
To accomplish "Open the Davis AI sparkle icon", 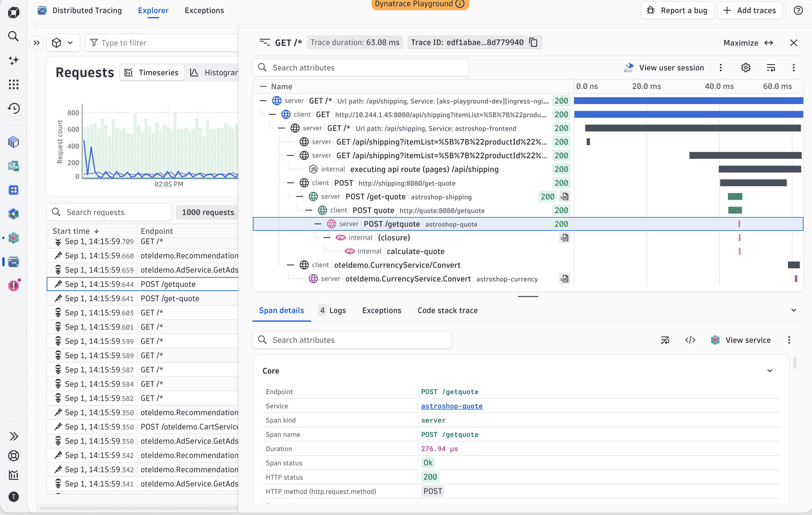I will (x=13, y=60).
